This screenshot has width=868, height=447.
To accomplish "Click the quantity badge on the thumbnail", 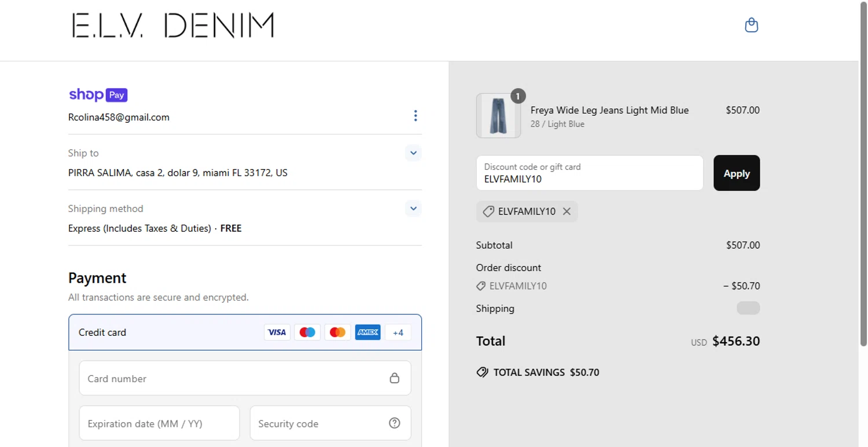I will (518, 96).
